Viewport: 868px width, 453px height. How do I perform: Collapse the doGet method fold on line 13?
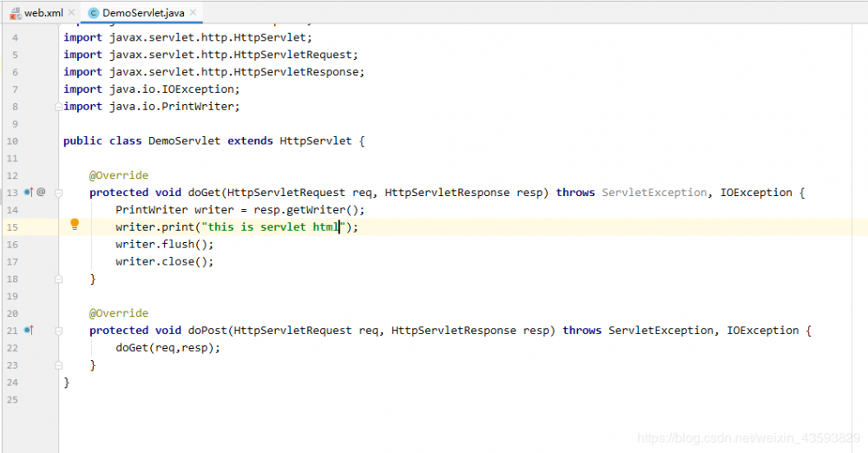point(58,193)
